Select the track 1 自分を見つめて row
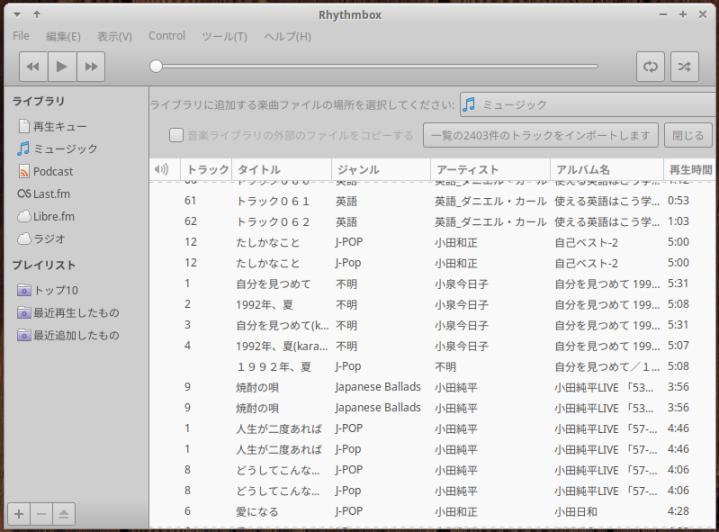719x532 pixels. (432, 284)
